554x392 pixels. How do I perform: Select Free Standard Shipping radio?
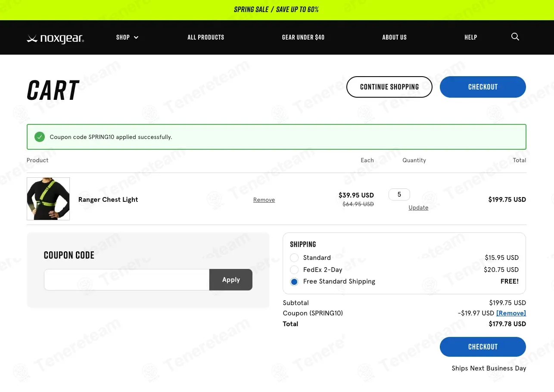coord(294,281)
